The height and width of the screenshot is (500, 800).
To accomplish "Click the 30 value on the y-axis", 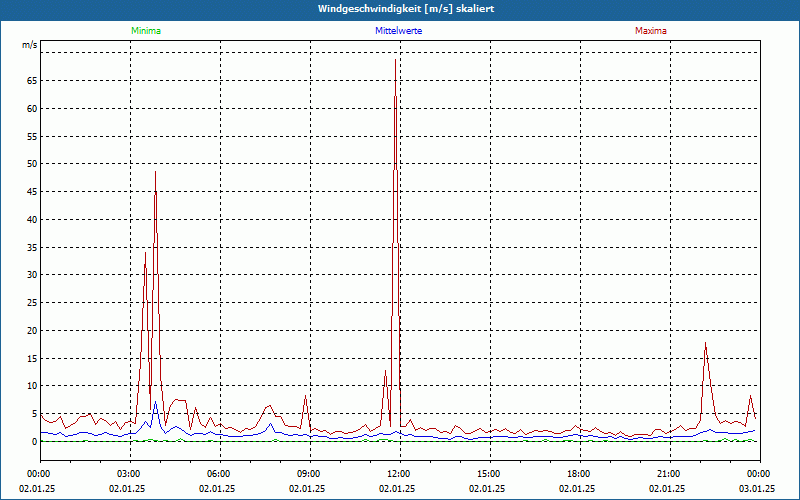I will coord(33,275).
